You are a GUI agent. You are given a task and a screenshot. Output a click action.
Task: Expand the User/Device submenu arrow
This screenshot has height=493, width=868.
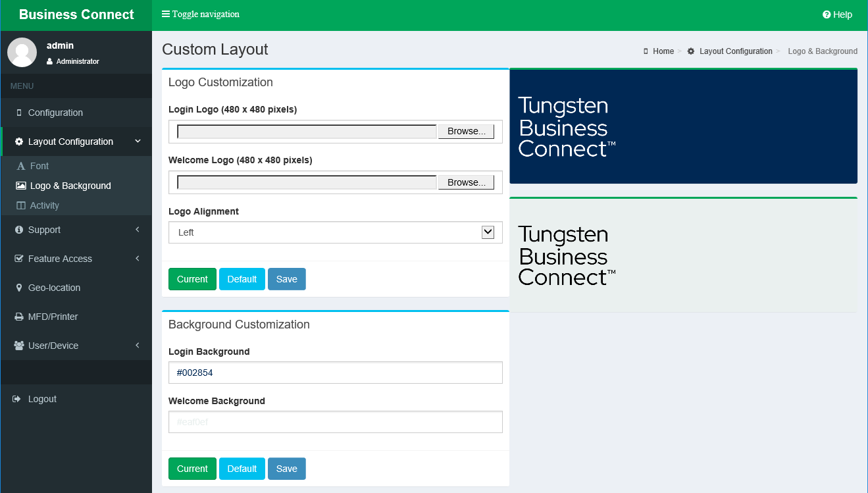138,346
